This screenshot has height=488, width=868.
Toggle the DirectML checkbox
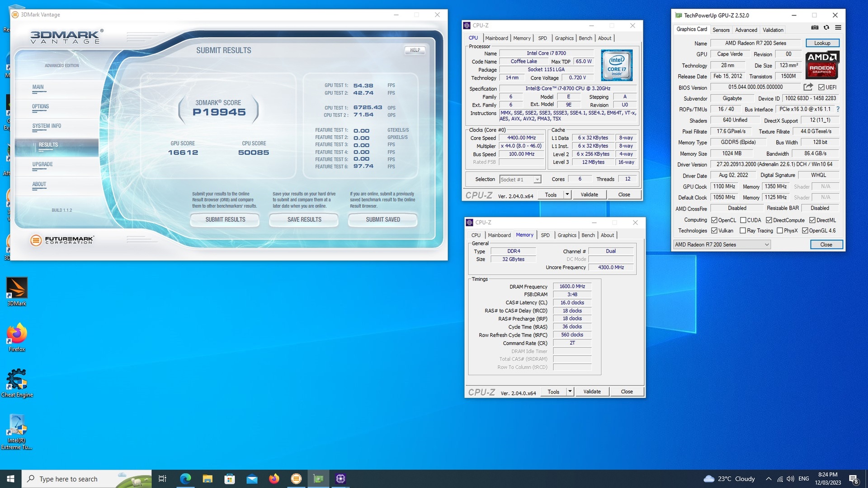coord(812,220)
